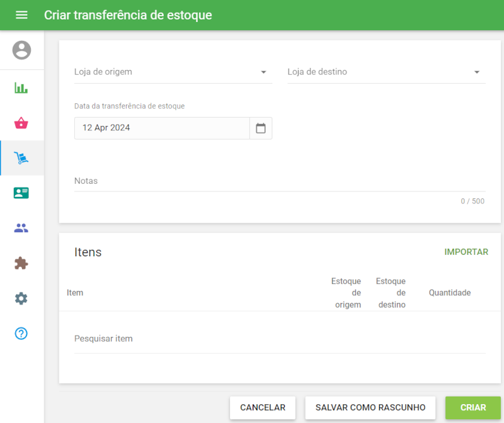This screenshot has height=423, width=504.
Task: Click the user account avatar icon
Action: coord(21,50)
